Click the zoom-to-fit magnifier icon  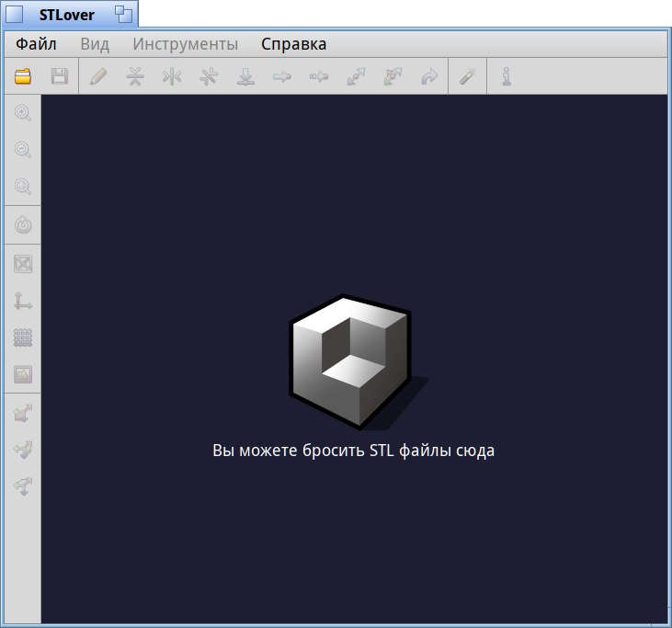click(x=23, y=187)
